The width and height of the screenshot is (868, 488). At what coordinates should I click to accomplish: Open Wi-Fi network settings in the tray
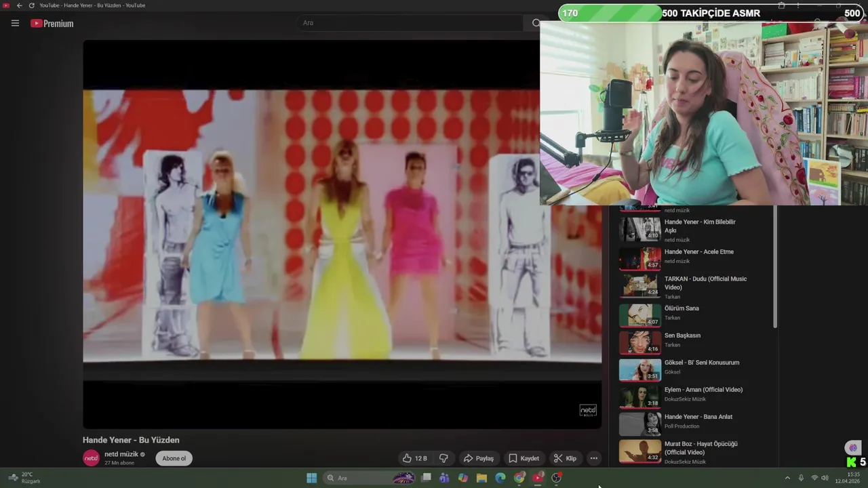click(814, 478)
